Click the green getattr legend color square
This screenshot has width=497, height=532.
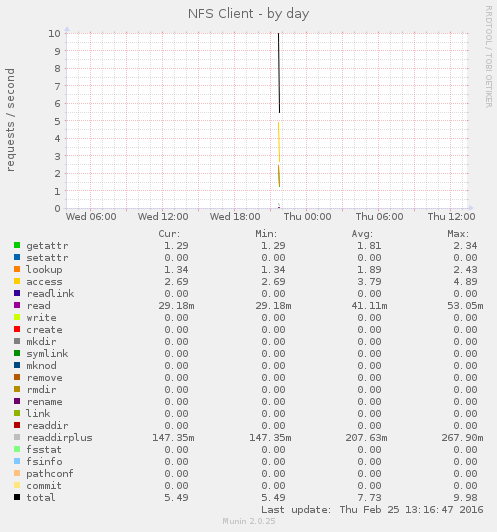(17, 245)
